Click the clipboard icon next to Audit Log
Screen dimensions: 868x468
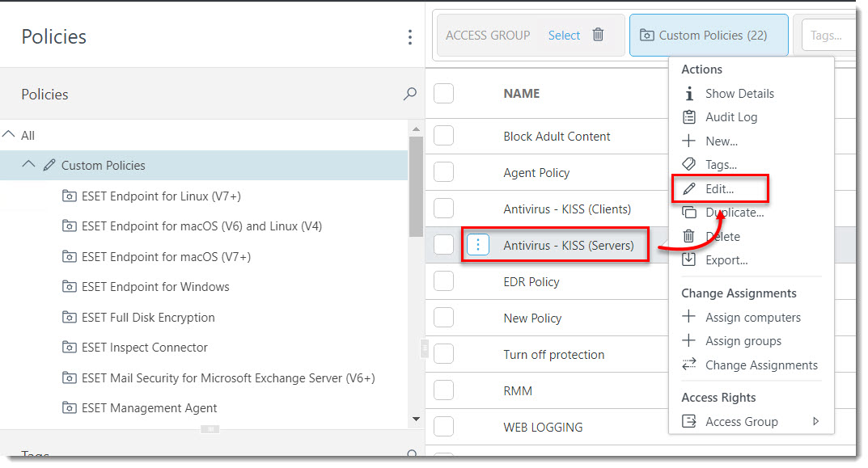(x=689, y=117)
